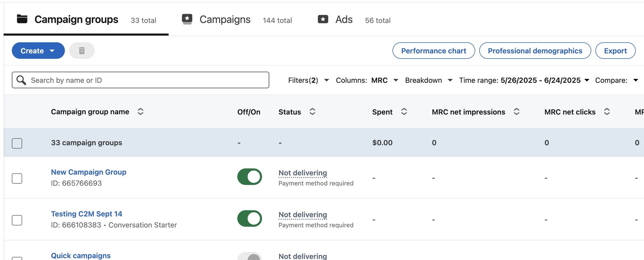This screenshot has width=644, height=260.
Task: Open the Columns: MRC dropdown
Action: pyautogui.click(x=367, y=80)
